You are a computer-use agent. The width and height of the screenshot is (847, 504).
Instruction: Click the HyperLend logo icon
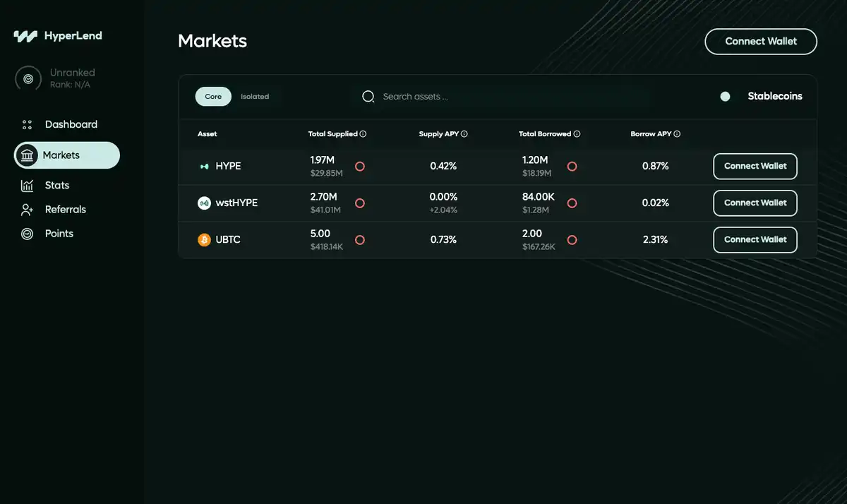pos(25,36)
